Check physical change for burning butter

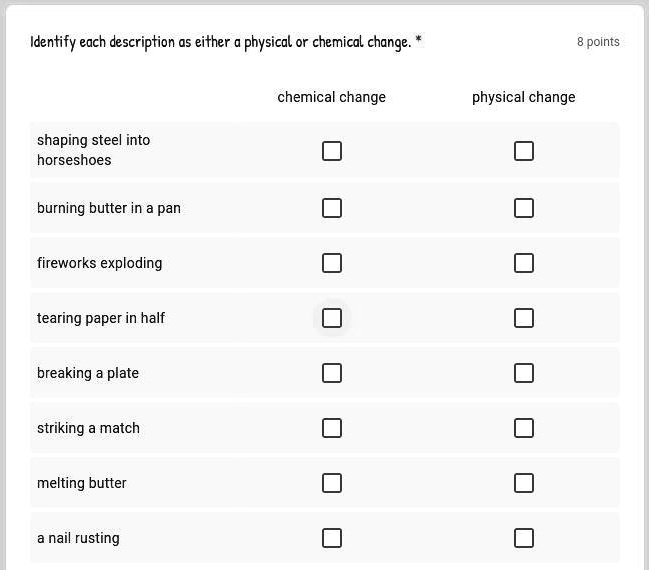pos(524,208)
